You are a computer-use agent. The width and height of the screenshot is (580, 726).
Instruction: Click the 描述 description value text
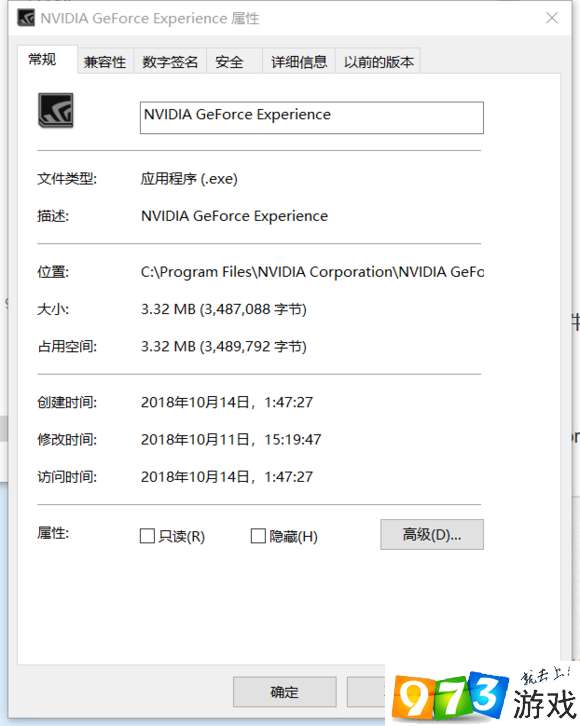234,216
